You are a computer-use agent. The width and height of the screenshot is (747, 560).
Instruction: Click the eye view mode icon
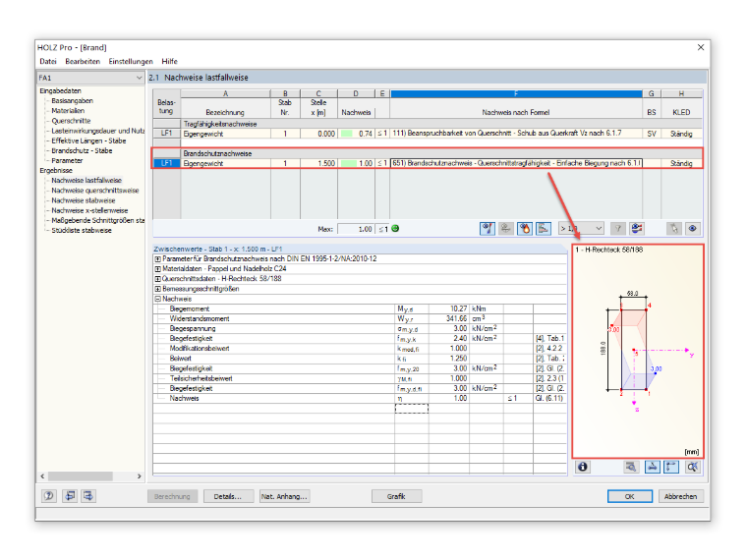[x=692, y=229]
